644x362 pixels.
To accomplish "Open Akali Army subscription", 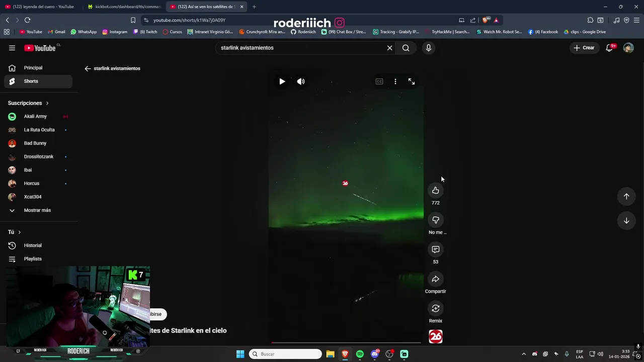I will [38, 117].
